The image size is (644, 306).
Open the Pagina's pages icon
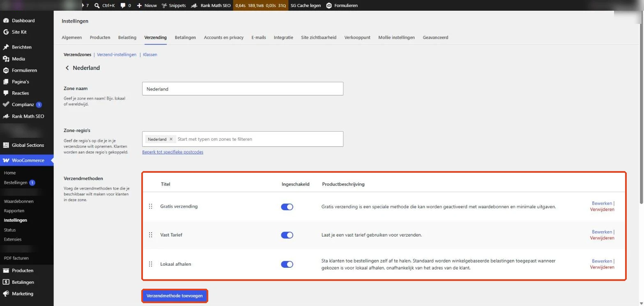click(6, 81)
